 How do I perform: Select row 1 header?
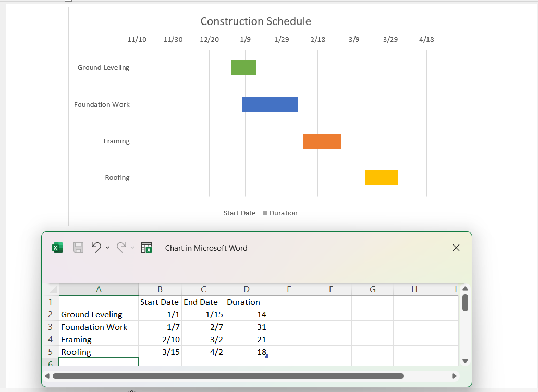coord(51,302)
